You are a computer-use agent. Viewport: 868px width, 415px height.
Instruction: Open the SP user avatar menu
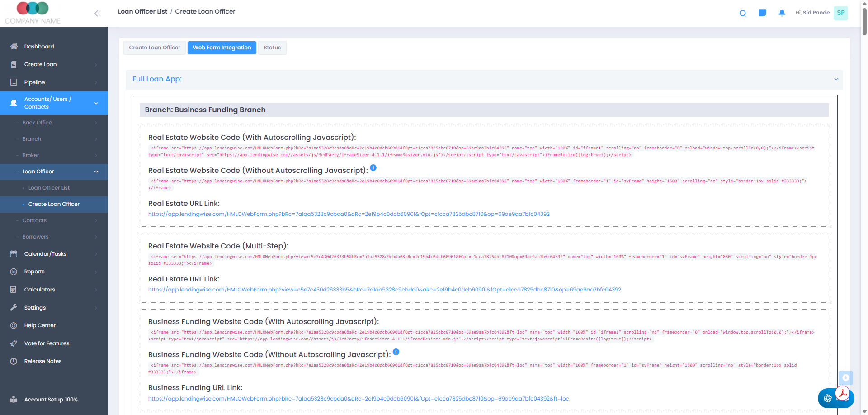[x=840, y=13]
